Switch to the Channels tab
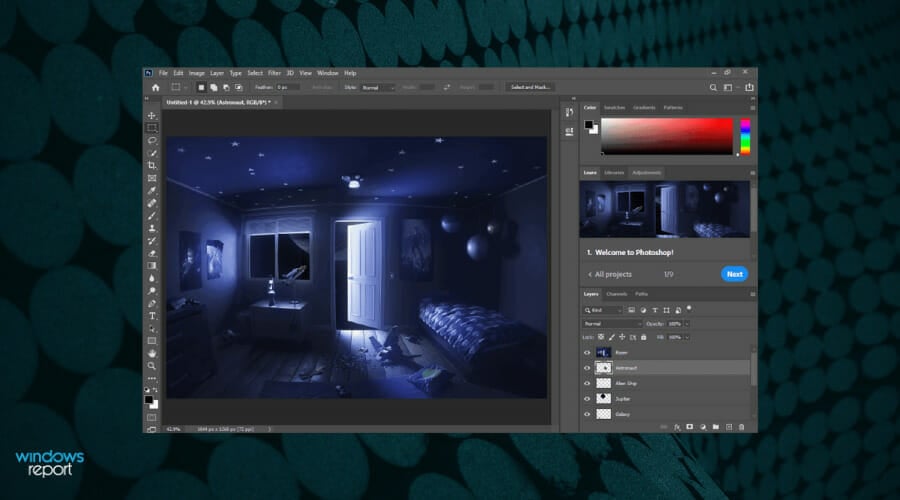 [x=617, y=294]
